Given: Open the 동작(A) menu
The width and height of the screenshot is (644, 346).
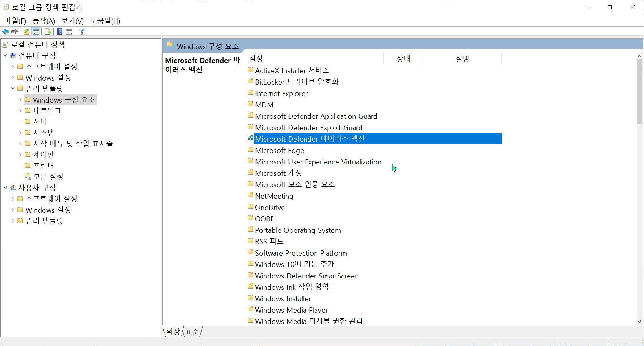Looking at the screenshot, I should coord(44,21).
